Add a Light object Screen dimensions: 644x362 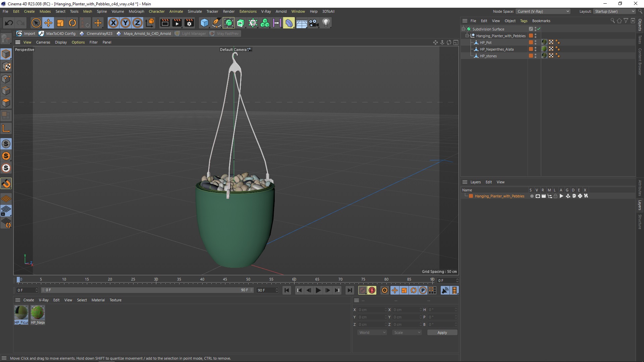(326, 23)
